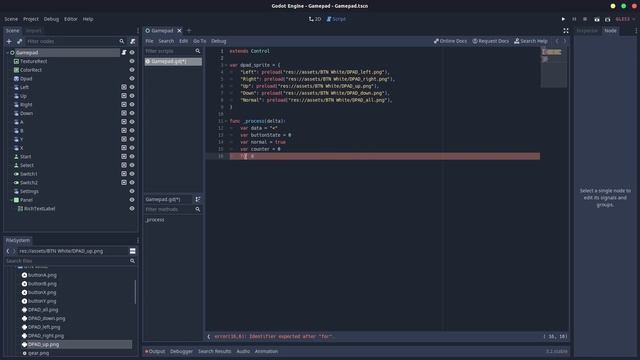Select the _process method in list
The width and height of the screenshot is (640, 360).
[155, 220]
